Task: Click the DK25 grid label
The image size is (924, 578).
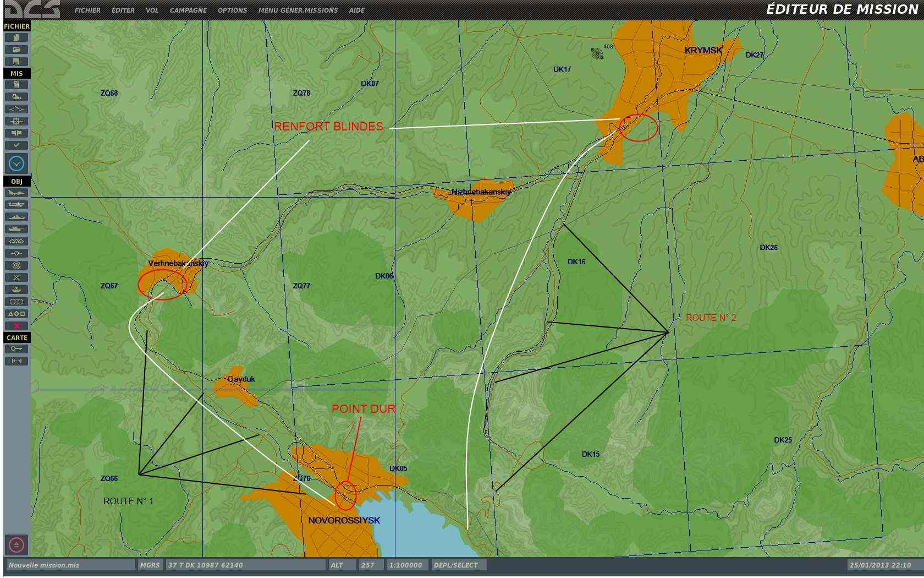Action: 783,440
